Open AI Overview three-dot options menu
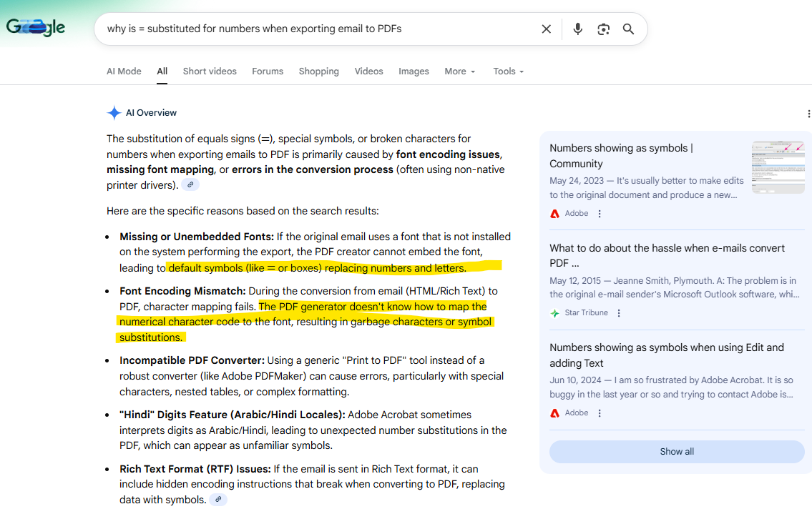The image size is (812, 509). pyautogui.click(x=808, y=114)
